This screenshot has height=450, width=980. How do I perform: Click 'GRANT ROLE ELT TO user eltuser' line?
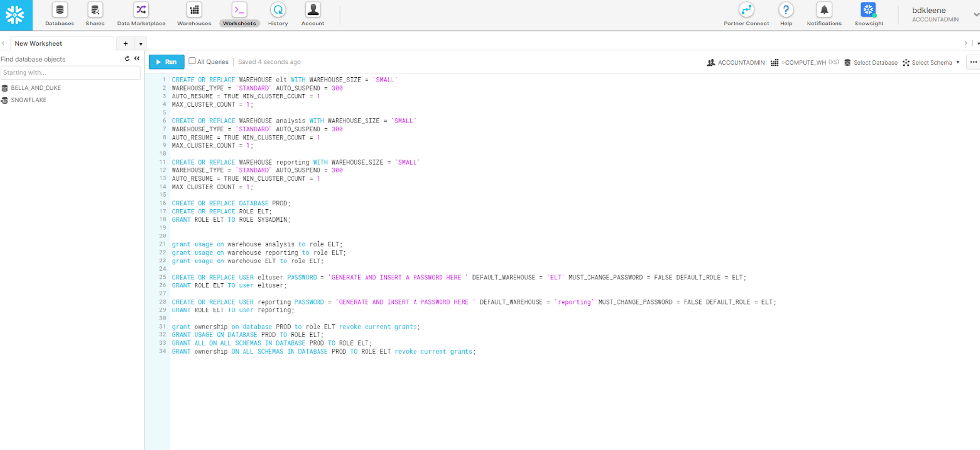click(x=229, y=285)
